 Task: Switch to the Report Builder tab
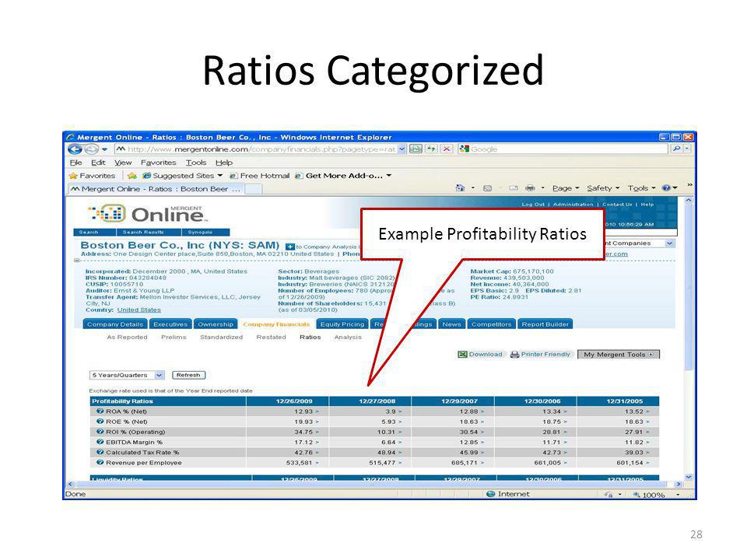(x=545, y=324)
